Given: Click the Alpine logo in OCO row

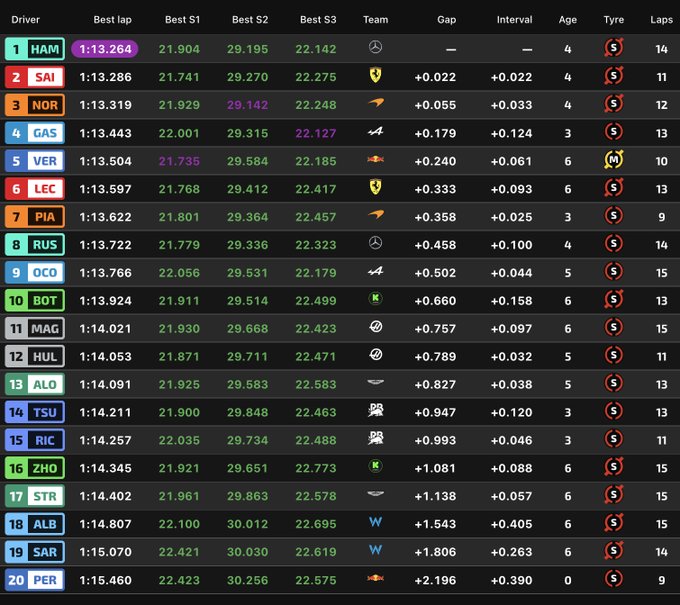Looking at the screenshot, I should pos(376,271).
